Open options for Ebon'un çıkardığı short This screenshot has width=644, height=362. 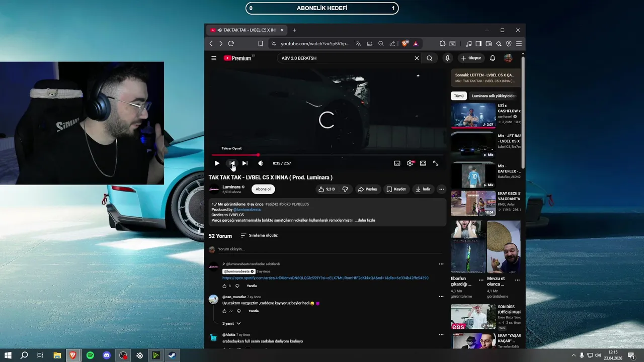pos(481,280)
